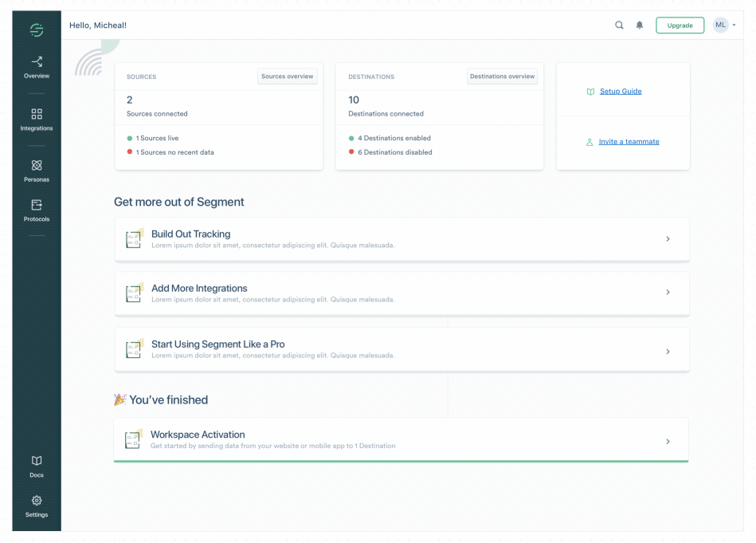
Task: Open the Setup Guide link
Action: pos(621,91)
